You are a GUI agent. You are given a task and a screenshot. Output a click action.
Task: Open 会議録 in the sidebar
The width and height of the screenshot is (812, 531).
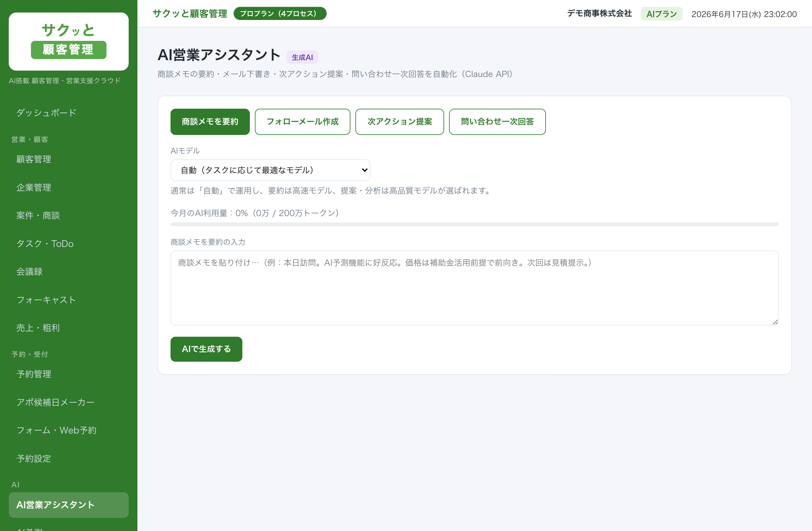click(x=69, y=272)
